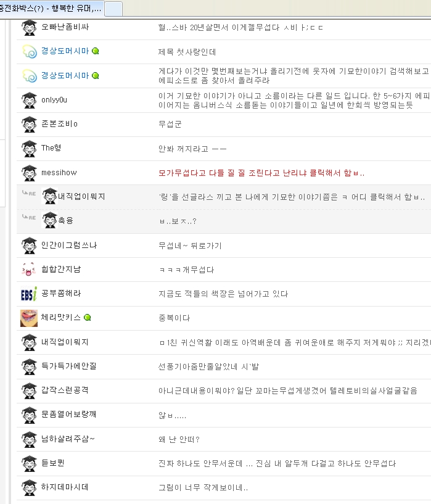Click the username 듣보퀸

53,463
